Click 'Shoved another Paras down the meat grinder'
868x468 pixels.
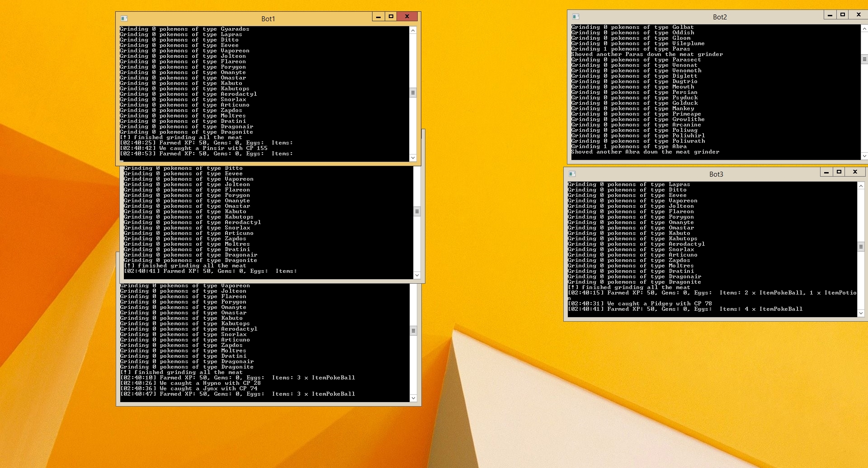tap(647, 54)
